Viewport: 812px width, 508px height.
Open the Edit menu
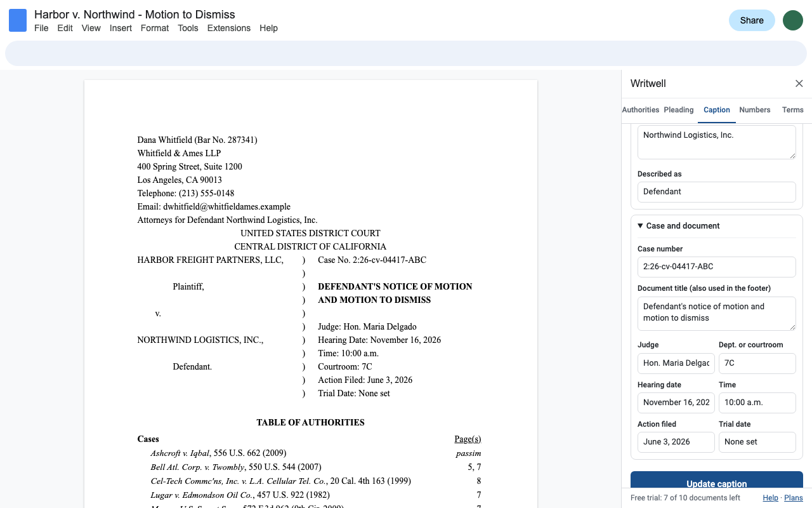click(65, 28)
